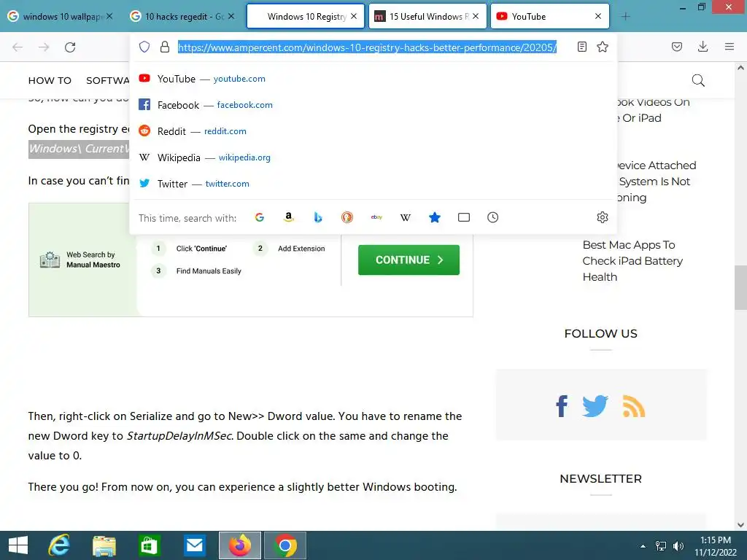Open search settings gear icon
This screenshot has height=560, width=747.
point(603,217)
